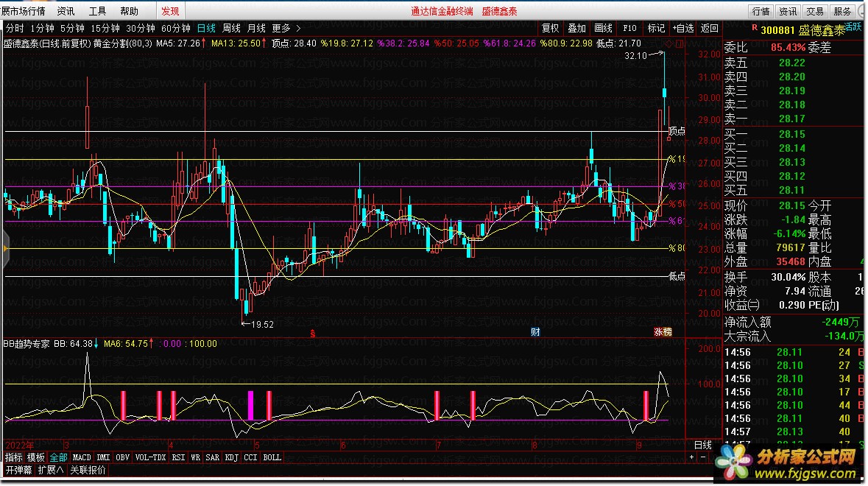The width and height of the screenshot is (868, 486).
Task: Click the 返回 back button
Action: [709, 28]
